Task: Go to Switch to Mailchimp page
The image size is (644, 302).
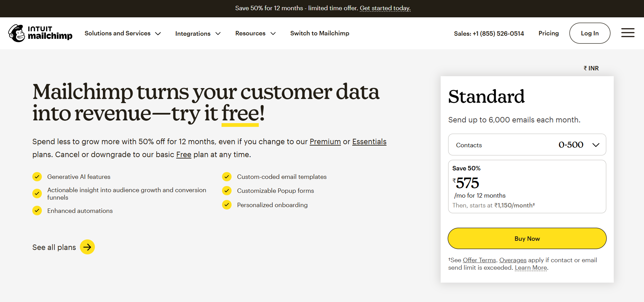Action: [320, 33]
